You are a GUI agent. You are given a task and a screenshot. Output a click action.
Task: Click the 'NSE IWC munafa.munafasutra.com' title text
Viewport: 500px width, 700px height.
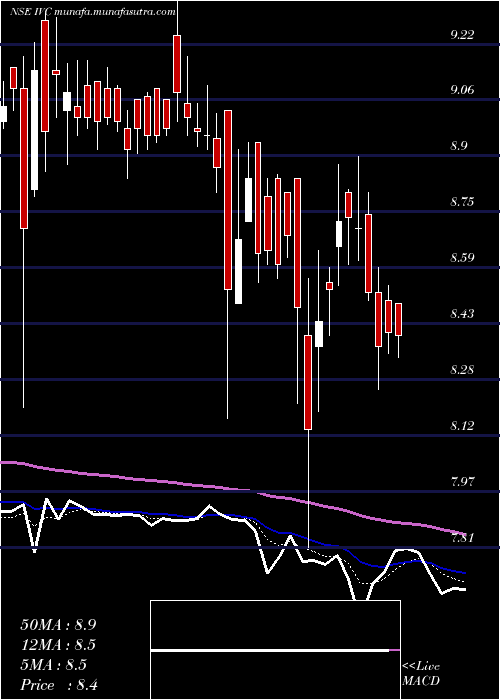pyautogui.click(x=93, y=12)
